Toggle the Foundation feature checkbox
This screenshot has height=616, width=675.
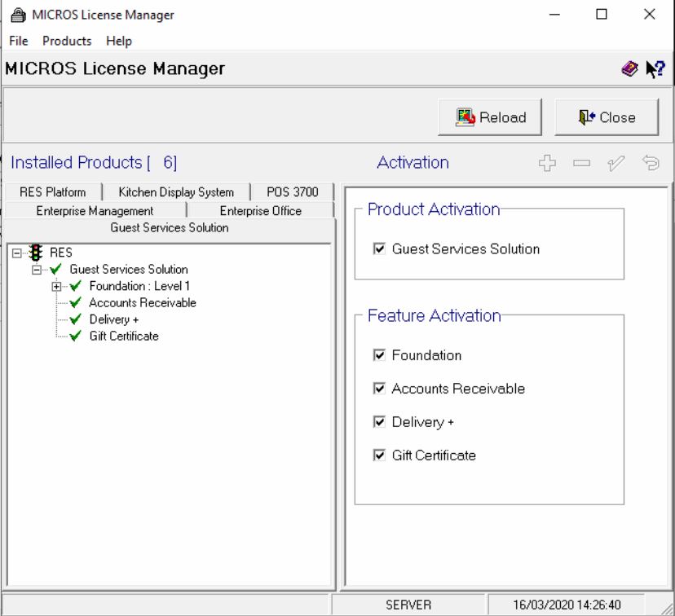click(x=379, y=355)
